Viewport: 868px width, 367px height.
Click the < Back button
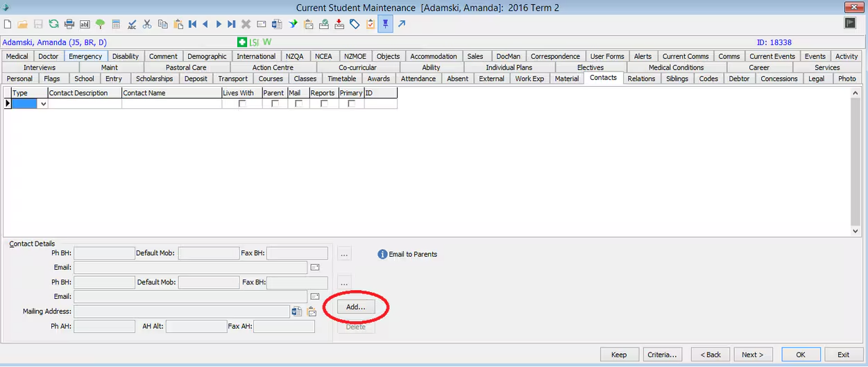[710, 355]
